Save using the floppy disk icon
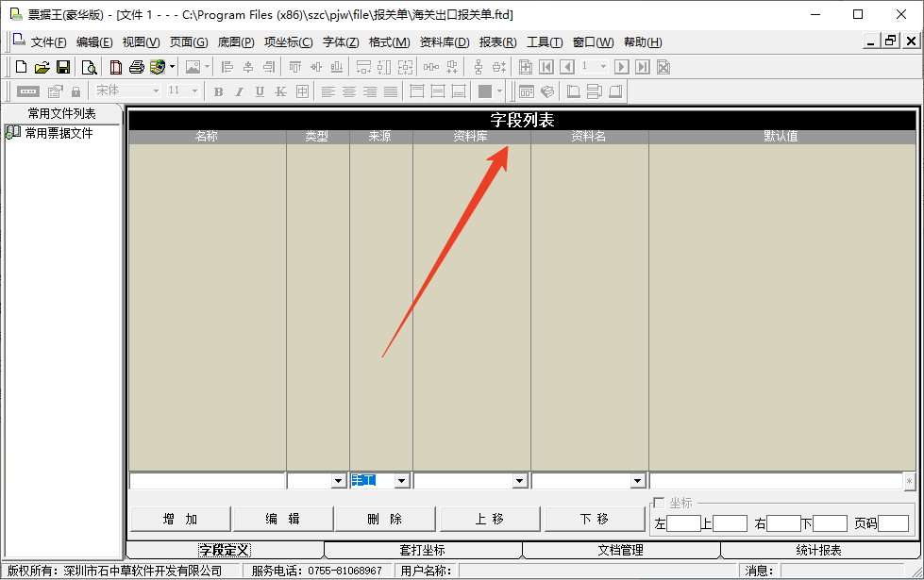 point(63,67)
